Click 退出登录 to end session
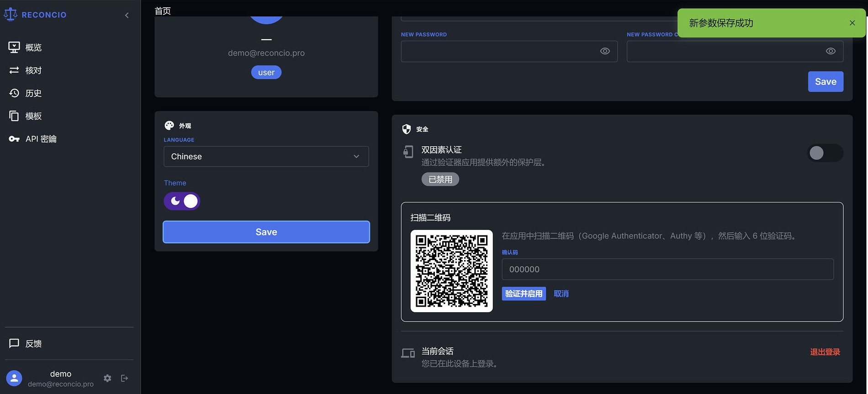The width and height of the screenshot is (868, 394). [x=825, y=352]
